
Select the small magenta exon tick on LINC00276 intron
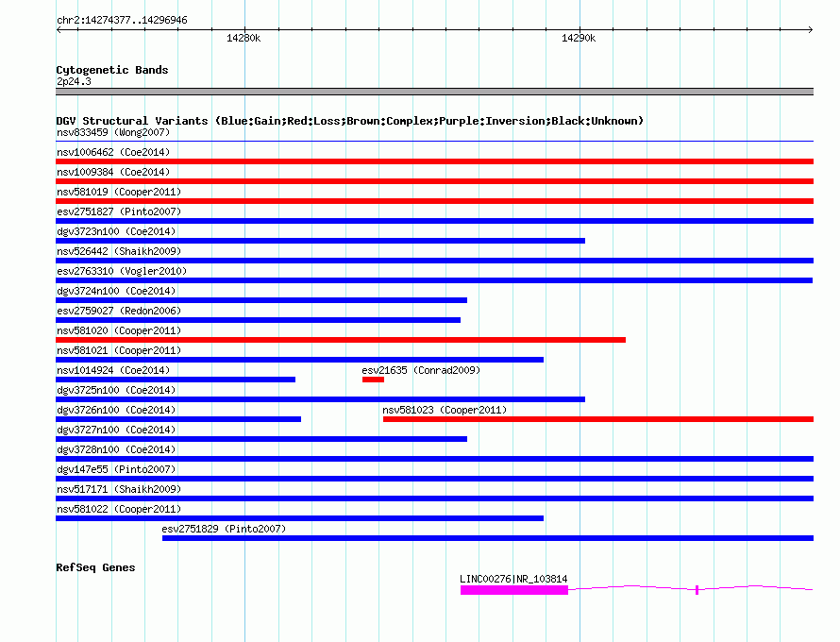tap(697, 590)
